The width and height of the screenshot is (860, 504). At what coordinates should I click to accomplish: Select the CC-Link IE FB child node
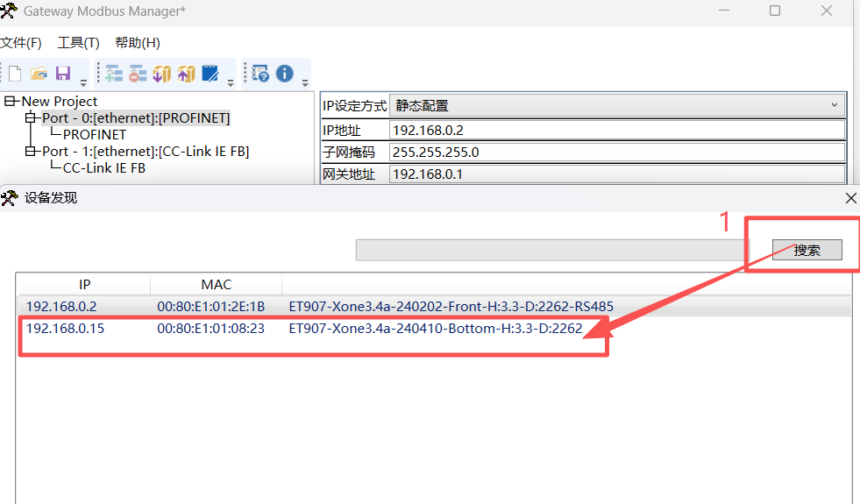click(104, 168)
